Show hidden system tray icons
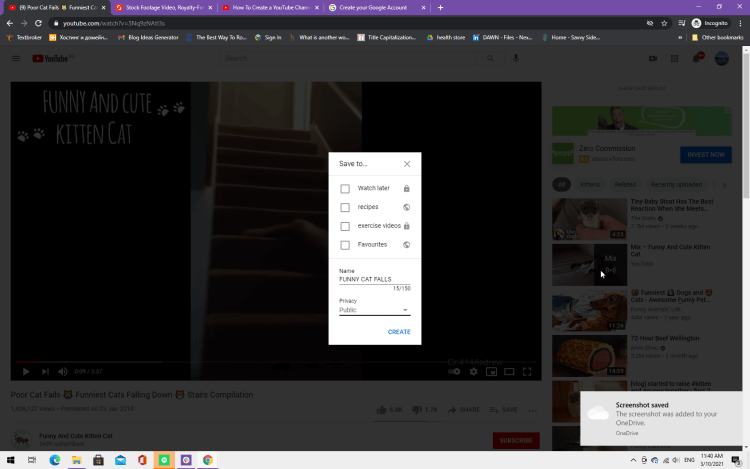Image resolution: width=750 pixels, height=469 pixels. click(633, 460)
